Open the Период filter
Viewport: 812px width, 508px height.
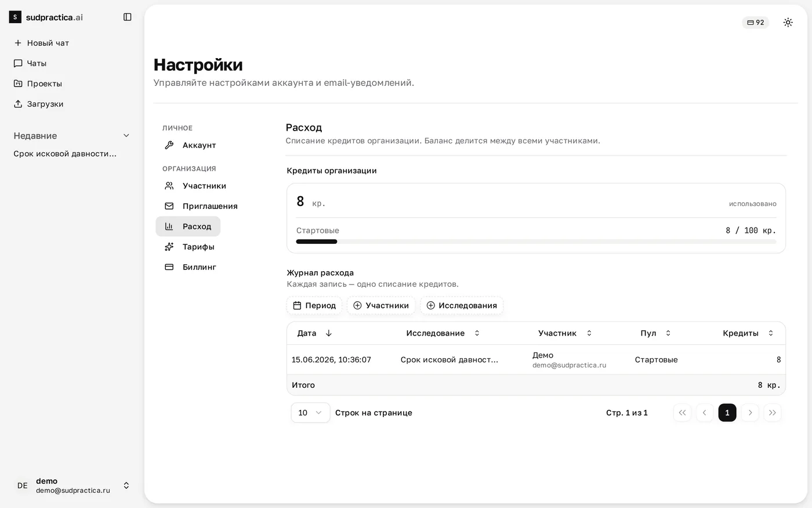[x=314, y=305]
